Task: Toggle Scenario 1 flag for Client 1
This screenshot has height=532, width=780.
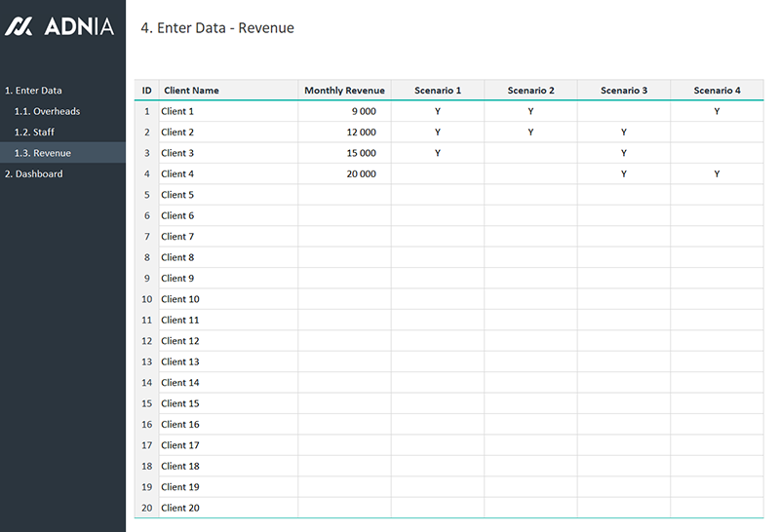Action: click(438, 111)
